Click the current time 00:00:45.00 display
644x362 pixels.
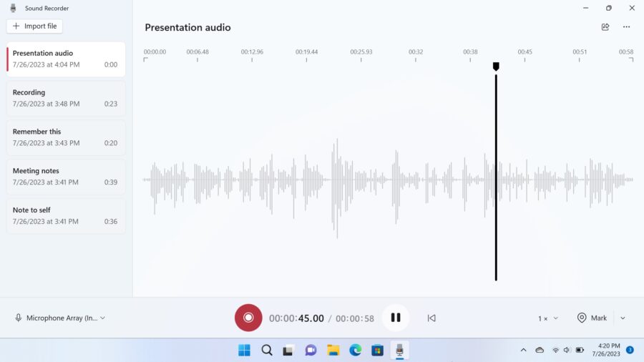point(296,318)
